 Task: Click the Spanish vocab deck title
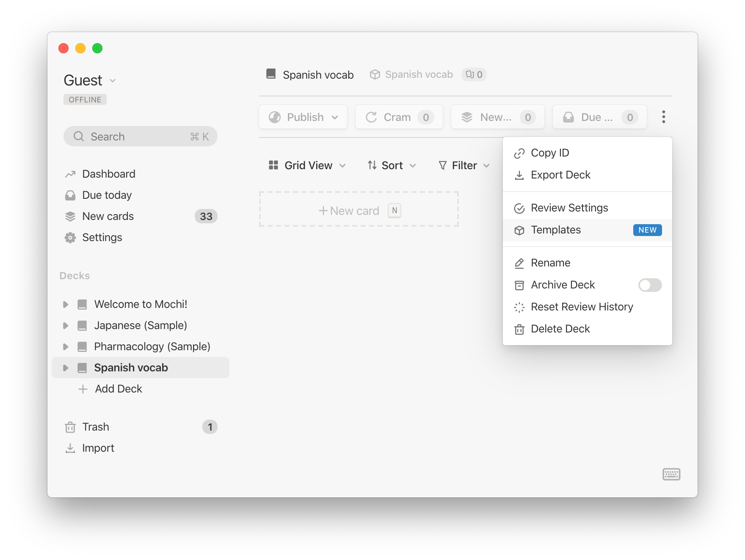pos(318,75)
